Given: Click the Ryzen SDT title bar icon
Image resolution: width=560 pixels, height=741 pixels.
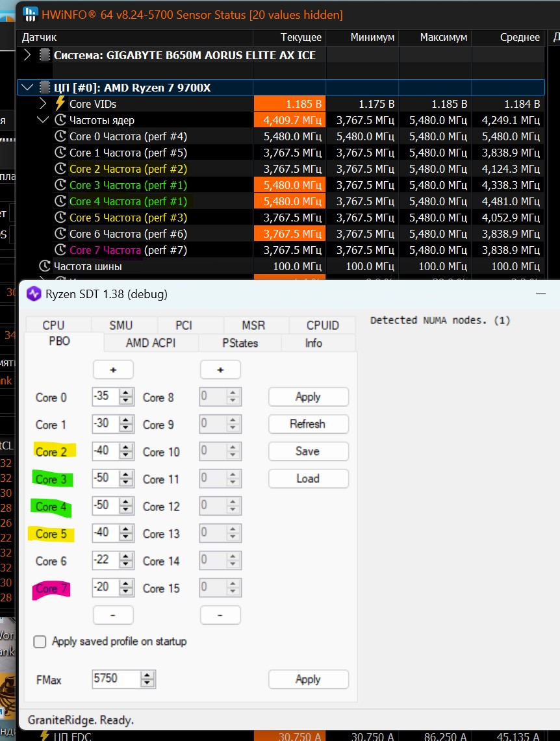Looking at the screenshot, I should coord(34,294).
